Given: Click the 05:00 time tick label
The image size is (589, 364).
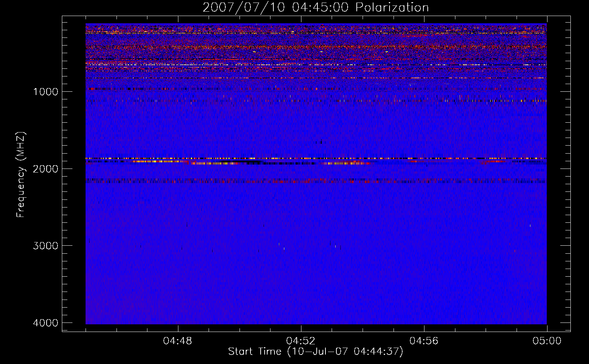Looking at the screenshot, I should (x=547, y=341).
